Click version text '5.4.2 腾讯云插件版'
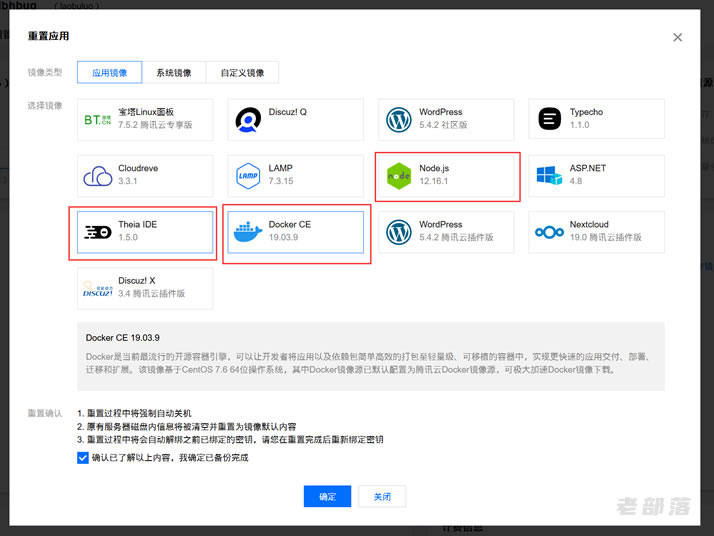The height and width of the screenshot is (536, 714). pos(456,237)
